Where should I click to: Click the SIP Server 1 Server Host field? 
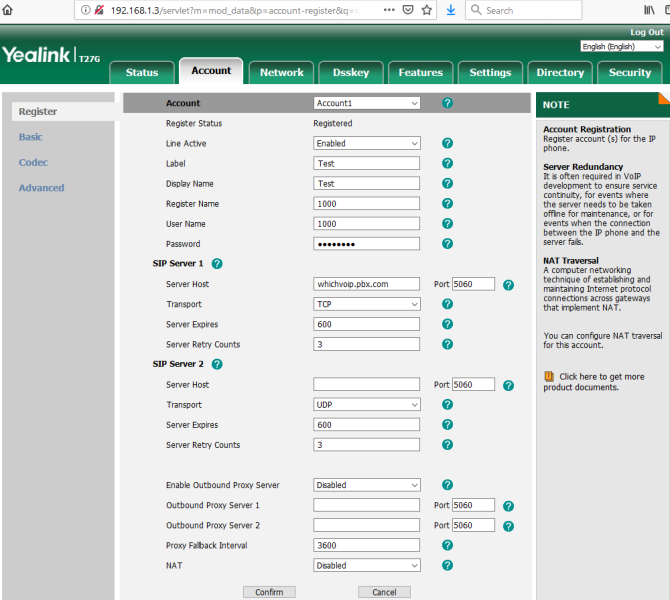366,284
